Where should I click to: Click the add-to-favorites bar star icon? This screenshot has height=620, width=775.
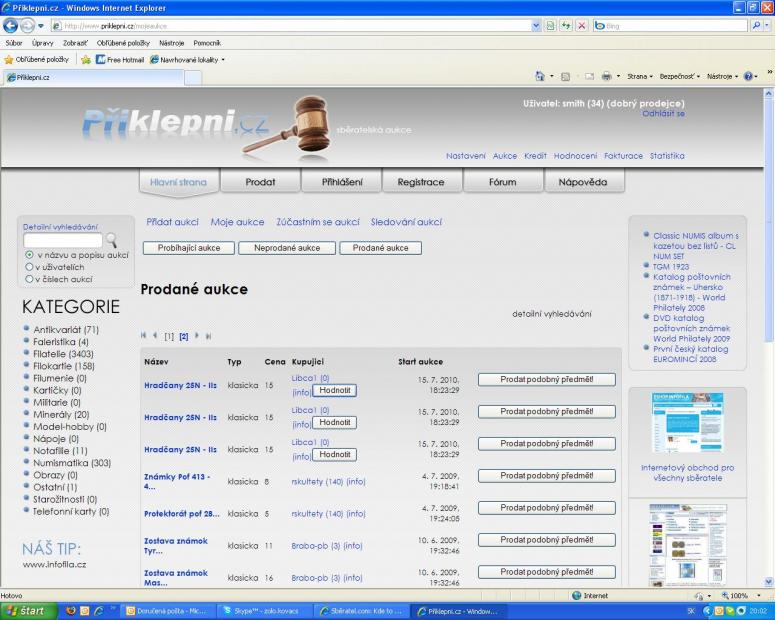tap(86, 60)
